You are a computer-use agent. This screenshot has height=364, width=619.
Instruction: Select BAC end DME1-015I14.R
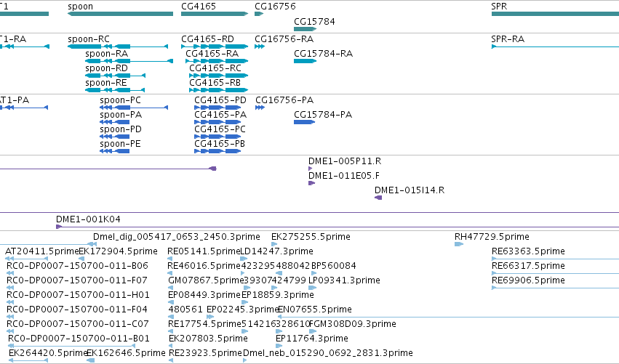pos(410,190)
